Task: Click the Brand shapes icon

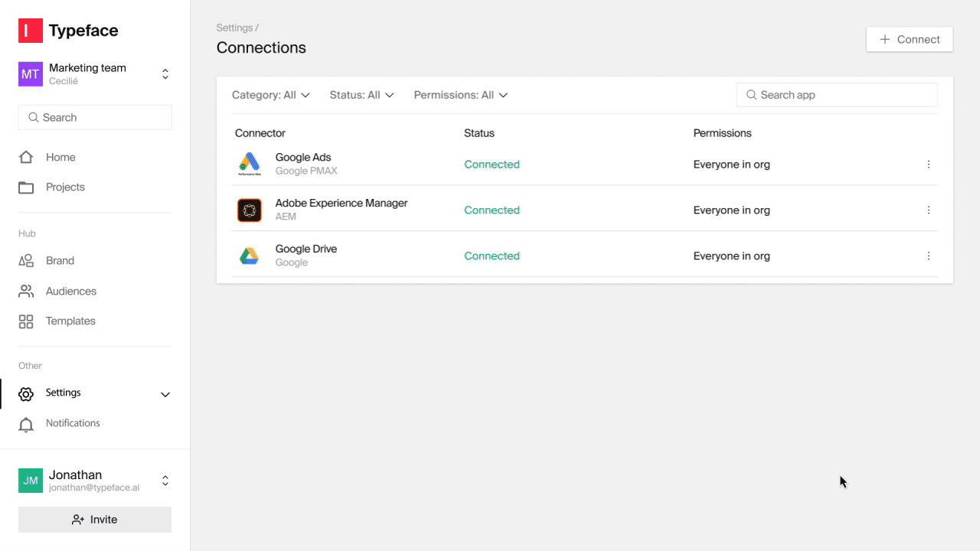Action: (26, 261)
